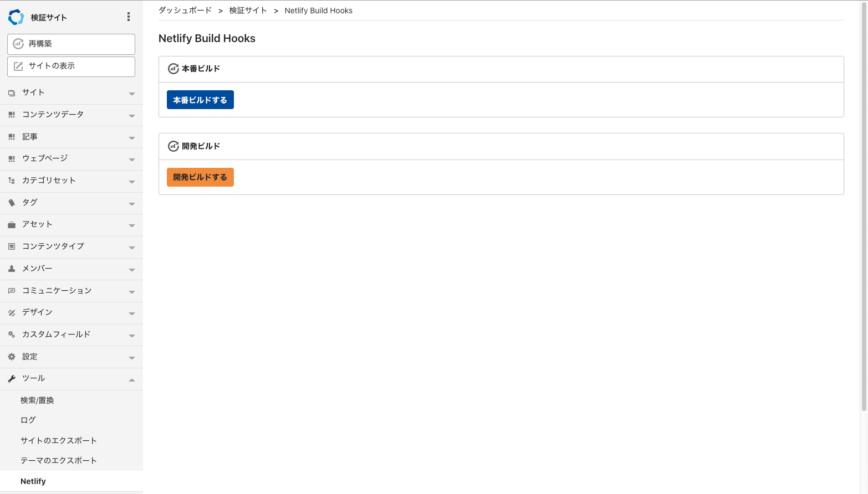Click the Movable Type logo icon
Image resolution: width=868 pixels, height=494 pixels.
(x=16, y=17)
